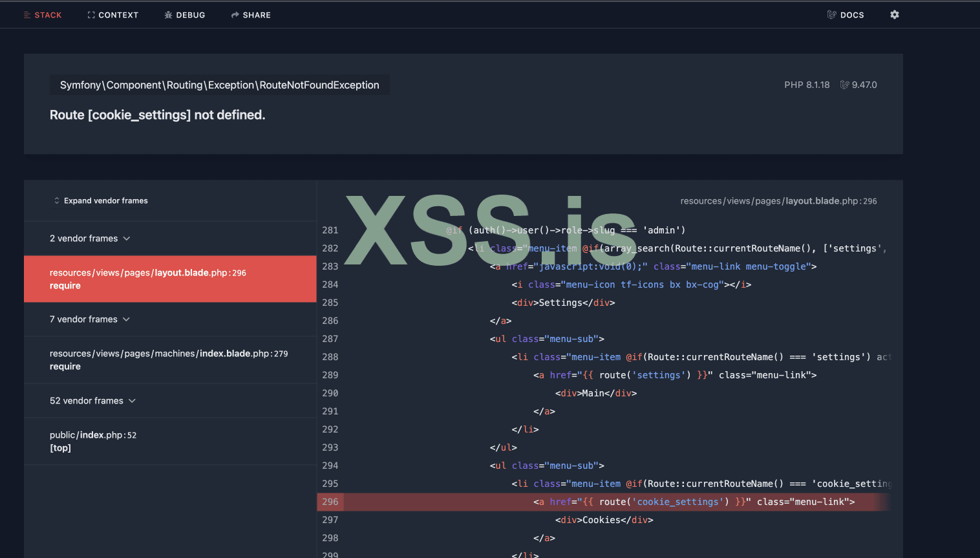Click line number 284 in the gutter
The height and width of the screenshot is (558, 980).
point(330,284)
